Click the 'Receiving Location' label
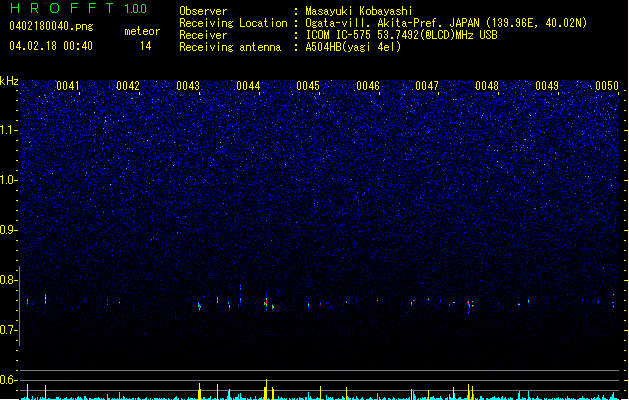Screen dimensions: 629x400 click(233, 23)
